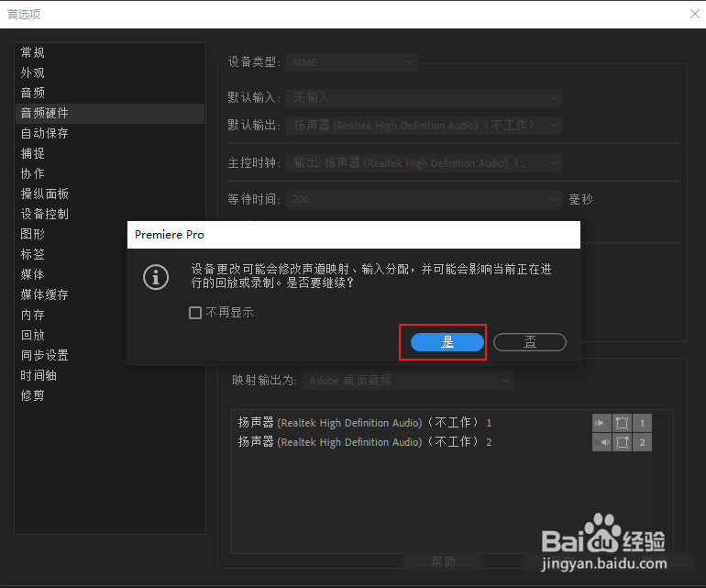Click the 帮助 button at the bottom
The height and width of the screenshot is (588, 706).
443,562
